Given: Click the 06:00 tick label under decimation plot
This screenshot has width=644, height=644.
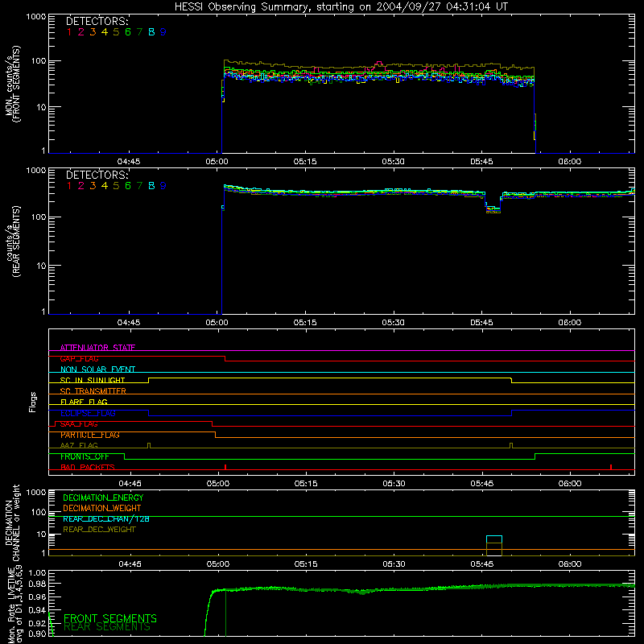Looking at the screenshot, I should (570, 564).
